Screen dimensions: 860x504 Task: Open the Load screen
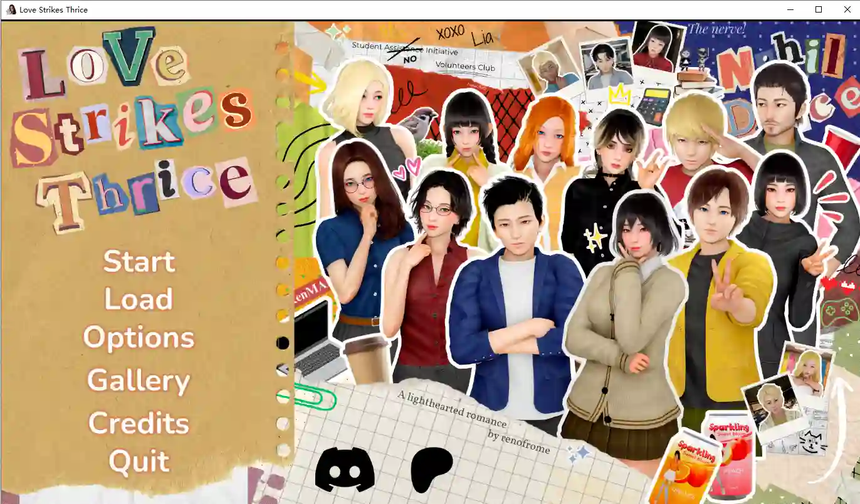pos(138,300)
